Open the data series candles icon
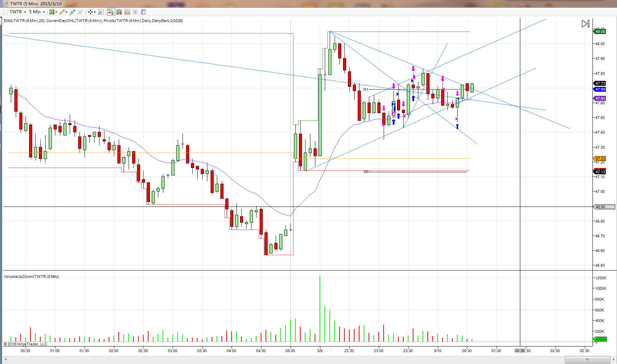Viewport: 617px width, 364px height. pos(119,12)
